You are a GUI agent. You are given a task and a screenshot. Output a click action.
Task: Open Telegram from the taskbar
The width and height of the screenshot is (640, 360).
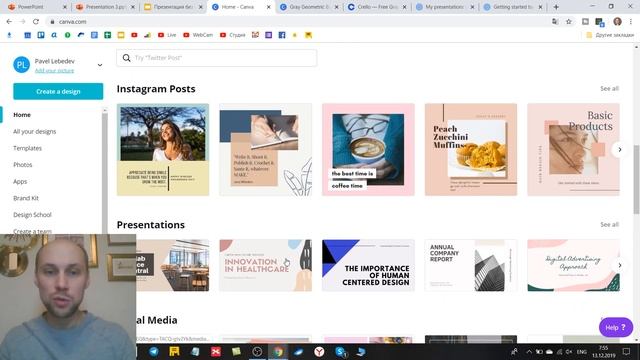[154, 351]
